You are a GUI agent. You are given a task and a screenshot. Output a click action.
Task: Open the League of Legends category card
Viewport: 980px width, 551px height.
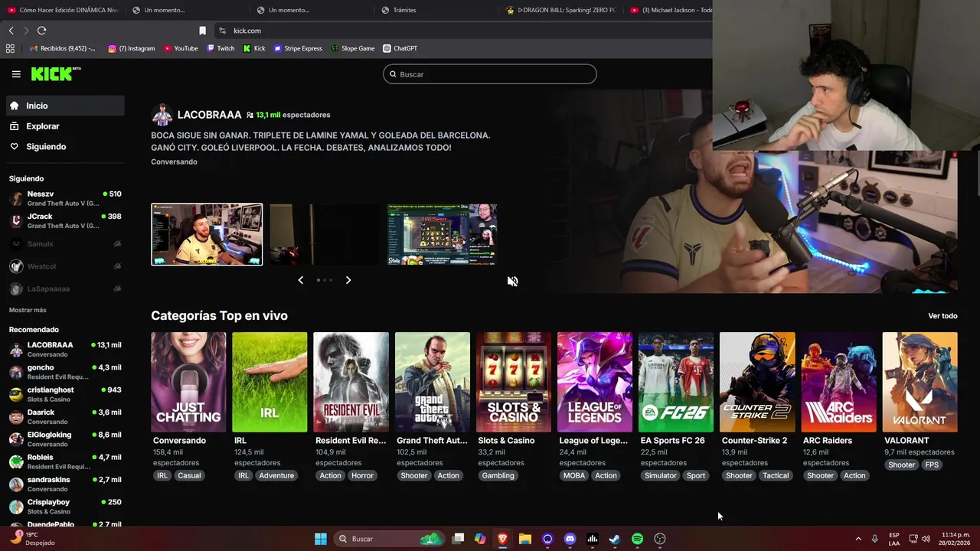(595, 382)
